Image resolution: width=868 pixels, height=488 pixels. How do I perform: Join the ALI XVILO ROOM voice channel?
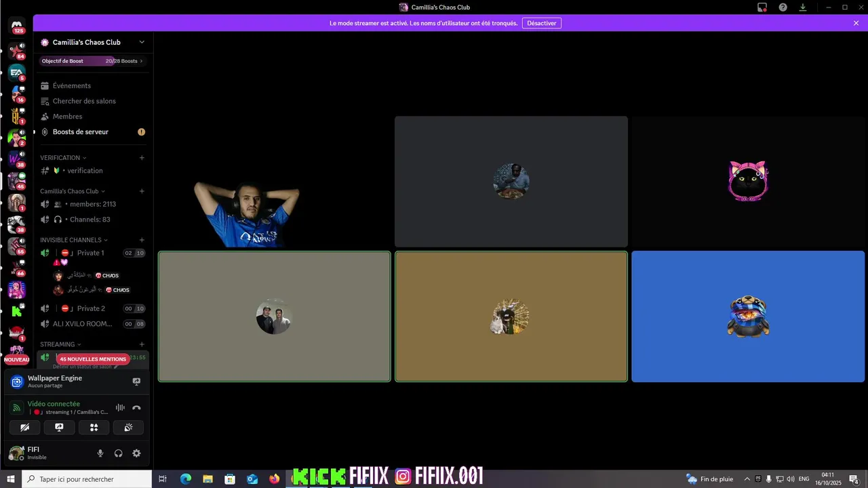click(x=93, y=324)
